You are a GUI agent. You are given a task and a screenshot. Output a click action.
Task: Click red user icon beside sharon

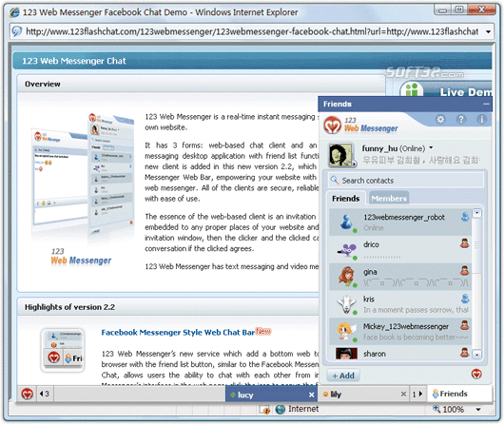[x=465, y=353]
